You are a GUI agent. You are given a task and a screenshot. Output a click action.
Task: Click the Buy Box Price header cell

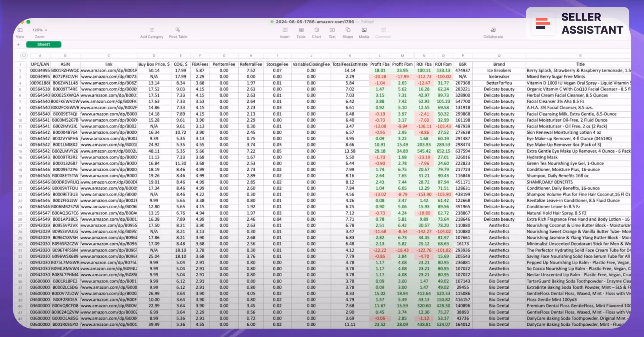pyautogui.click(x=154, y=64)
